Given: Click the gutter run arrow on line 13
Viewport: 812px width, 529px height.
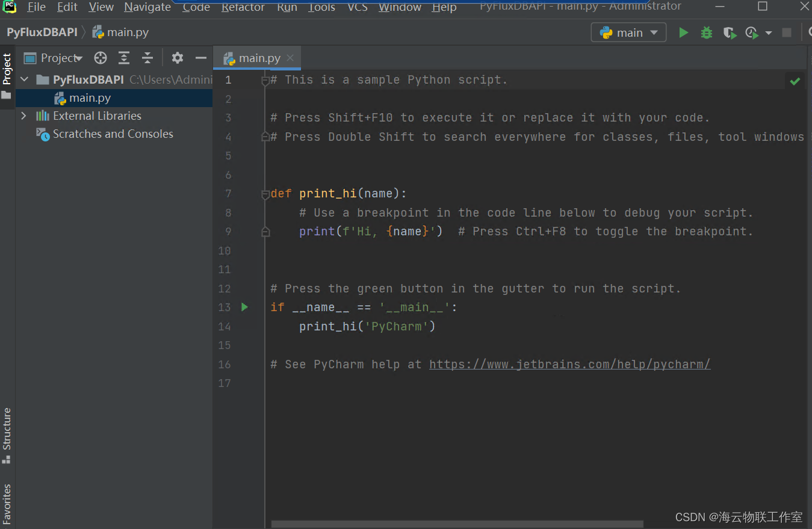Looking at the screenshot, I should coord(244,307).
